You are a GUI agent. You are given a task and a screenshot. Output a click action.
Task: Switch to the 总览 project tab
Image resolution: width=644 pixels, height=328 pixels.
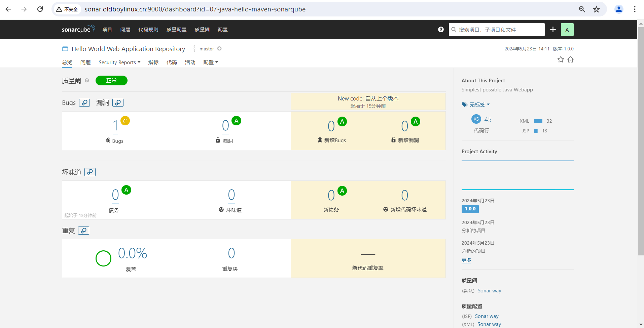(67, 62)
